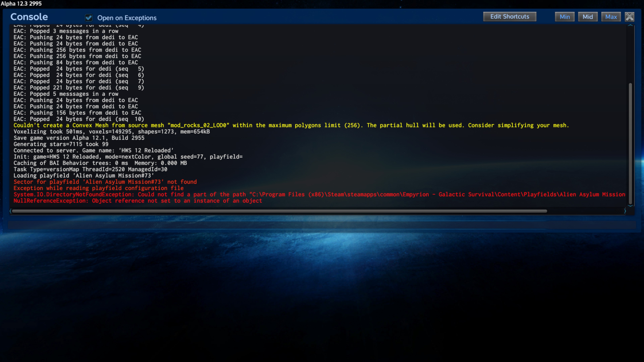Click the Open on Exceptions label
Image resolution: width=644 pixels, height=362 pixels.
click(x=127, y=18)
